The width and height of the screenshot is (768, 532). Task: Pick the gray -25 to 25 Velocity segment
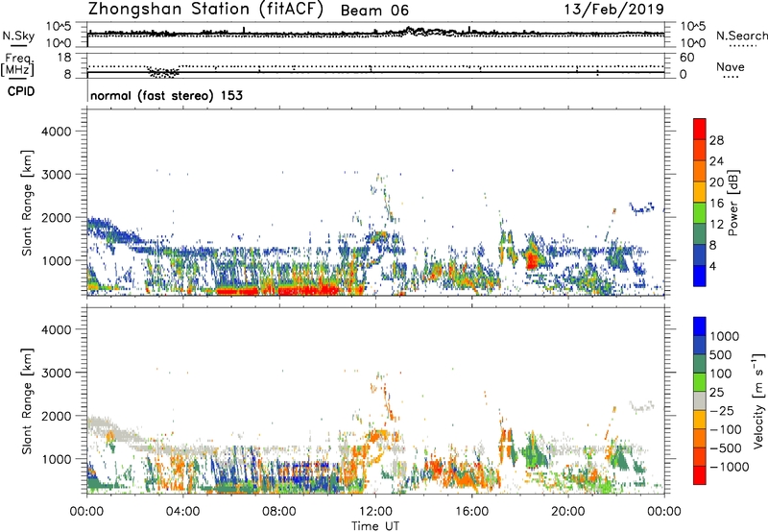[x=700, y=400]
